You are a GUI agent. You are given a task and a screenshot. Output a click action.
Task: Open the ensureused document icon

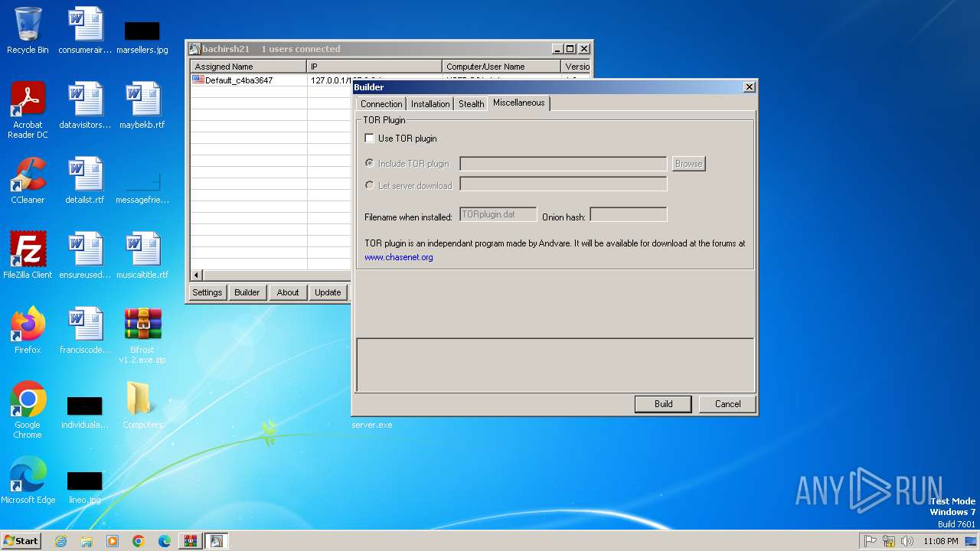pos(85,256)
